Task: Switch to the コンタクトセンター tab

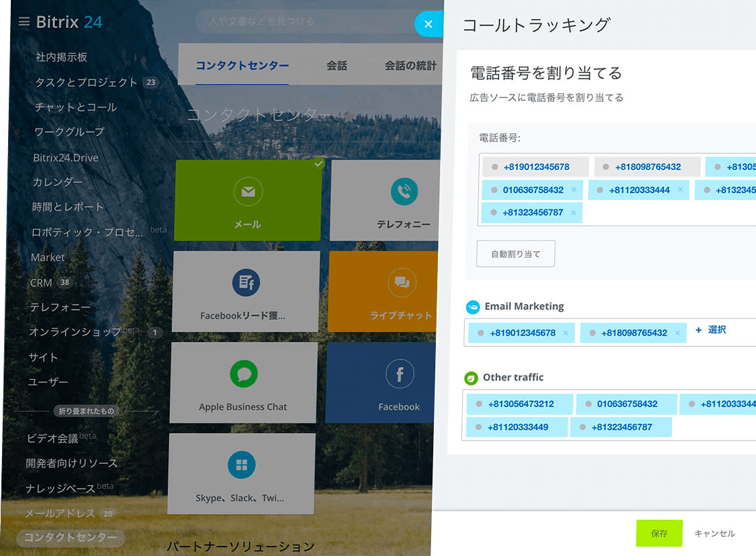Action: click(x=242, y=65)
